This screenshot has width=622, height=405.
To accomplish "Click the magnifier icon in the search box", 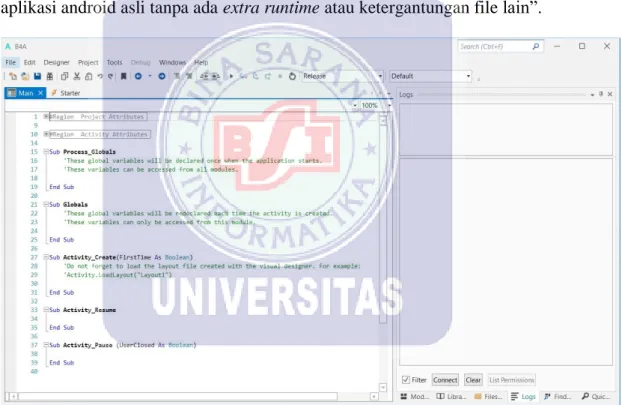I will [x=536, y=46].
